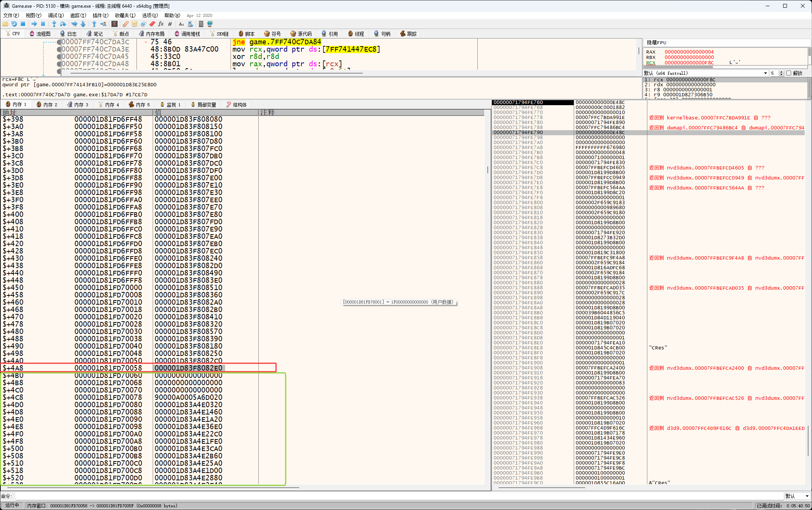Open the calculator tool icon
This screenshot has width=812, height=510.
click(201, 24)
